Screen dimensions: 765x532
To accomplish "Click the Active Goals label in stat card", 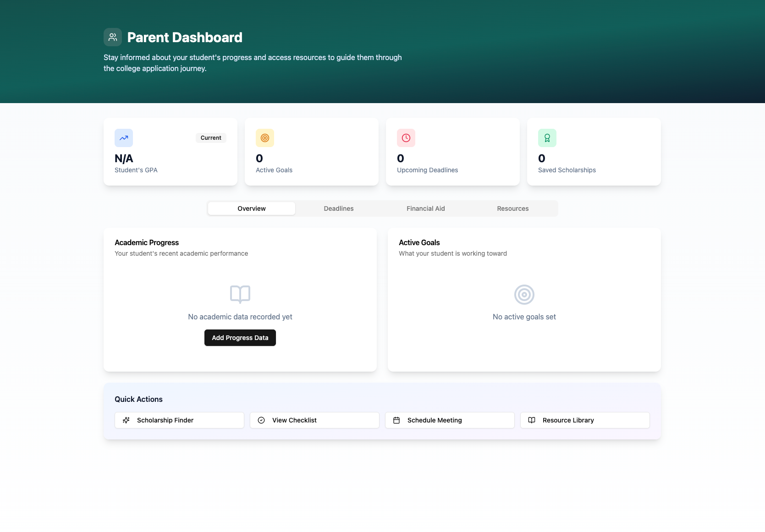I will tap(274, 170).
